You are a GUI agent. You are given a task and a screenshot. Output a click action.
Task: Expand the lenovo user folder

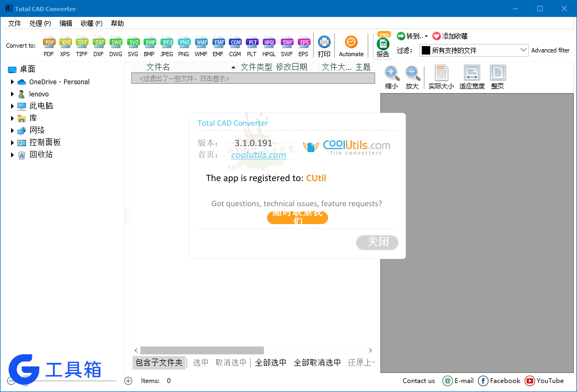click(x=12, y=94)
